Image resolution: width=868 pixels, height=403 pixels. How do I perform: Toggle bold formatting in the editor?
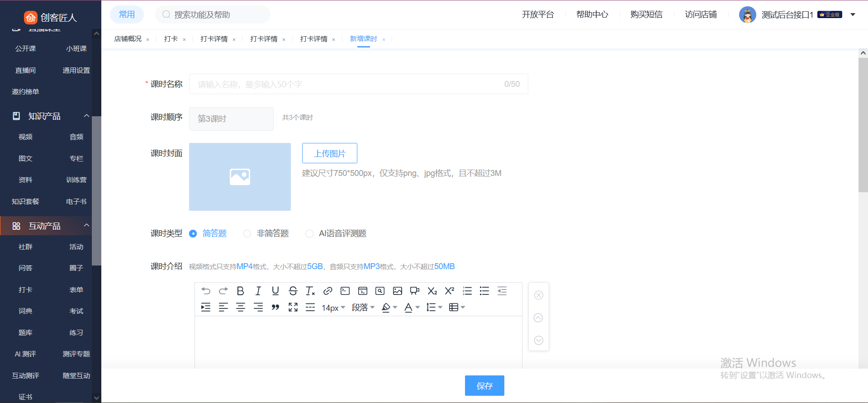[x=240, y=291]
